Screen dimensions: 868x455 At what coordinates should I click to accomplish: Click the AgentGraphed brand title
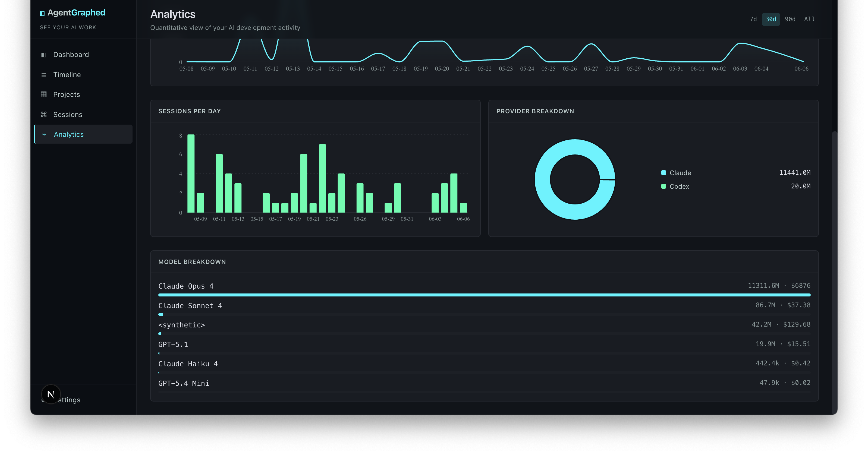[77, 13]
